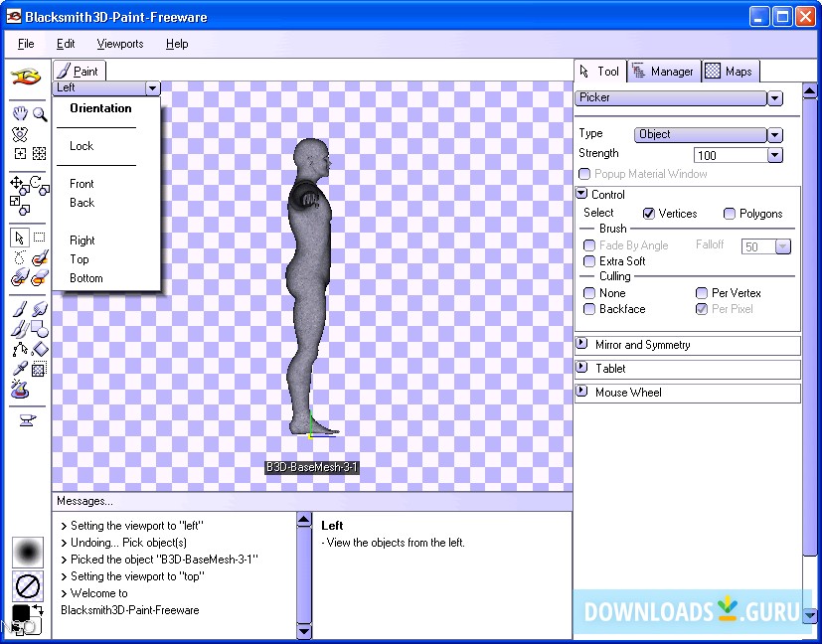
Task: Toggle the Vertices checkbox
Action: [649, 214]
